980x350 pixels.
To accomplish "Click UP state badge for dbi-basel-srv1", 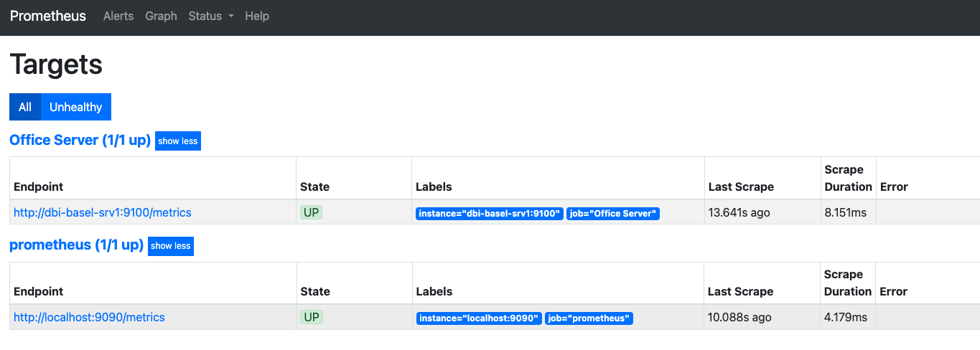I will click(312, 212).
